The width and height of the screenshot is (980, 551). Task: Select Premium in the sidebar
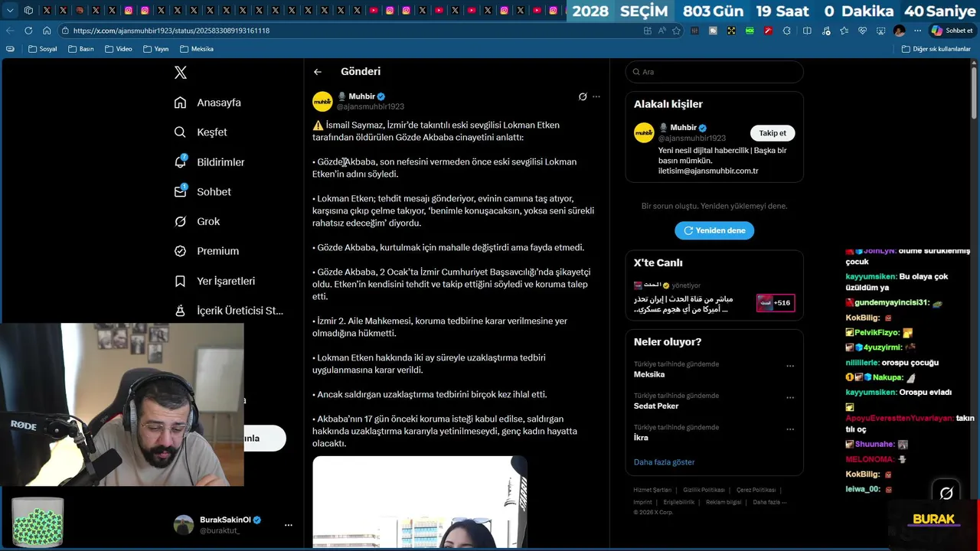tap(206, 251)
